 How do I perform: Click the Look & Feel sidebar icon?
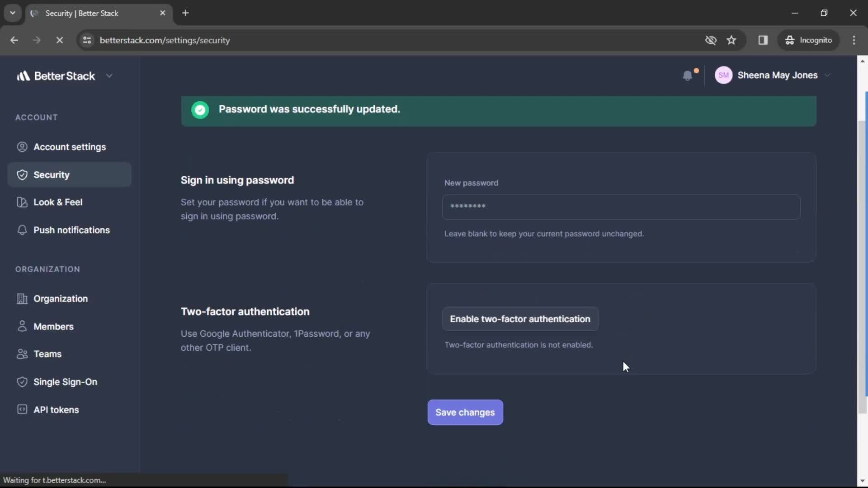[x=21, y=202]
